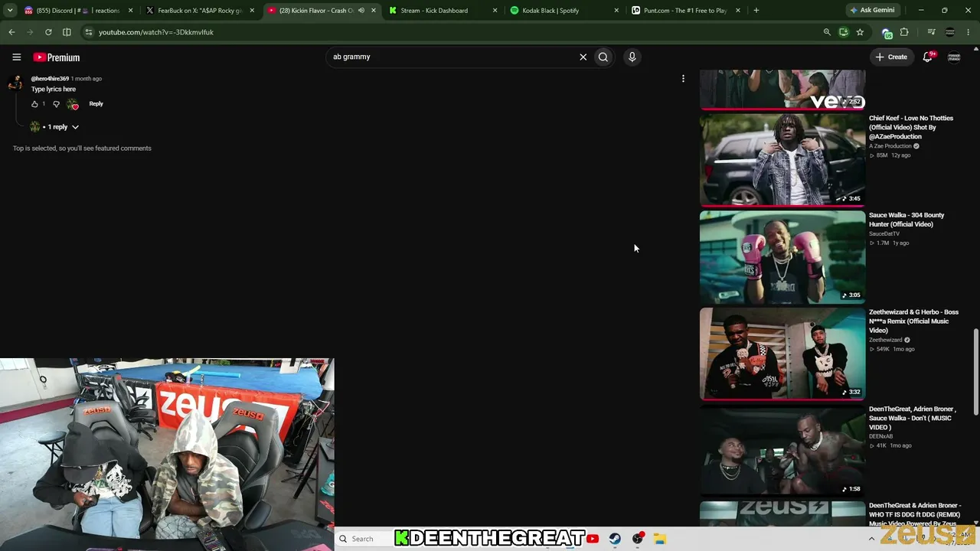
Task: Bookmark this page with the star icon
Action: pos(860,32)
